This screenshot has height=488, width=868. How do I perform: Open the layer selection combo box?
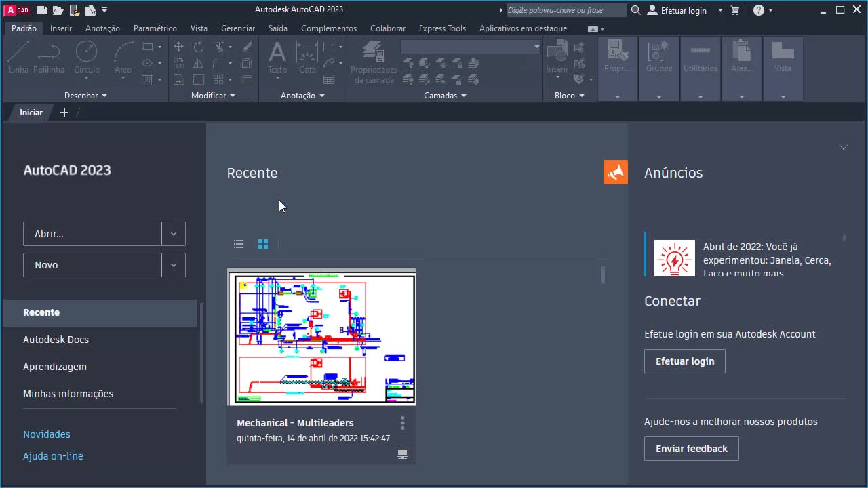pyautogui.click(x=471, y=47)
